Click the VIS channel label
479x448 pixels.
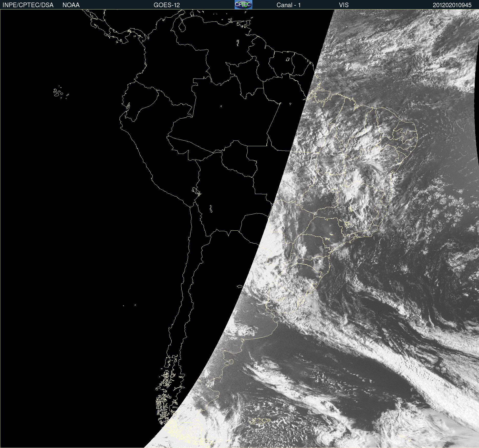pyautogui.click(x=344, y=5)
